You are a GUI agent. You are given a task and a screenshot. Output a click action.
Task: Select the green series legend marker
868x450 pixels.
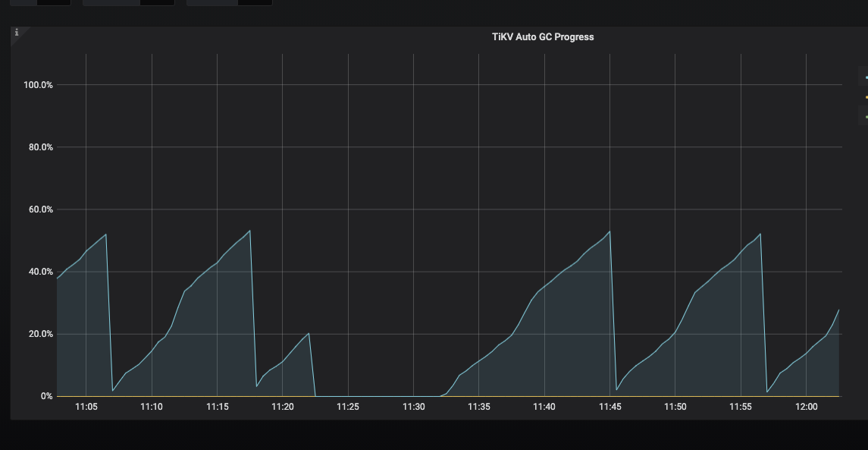866,117
